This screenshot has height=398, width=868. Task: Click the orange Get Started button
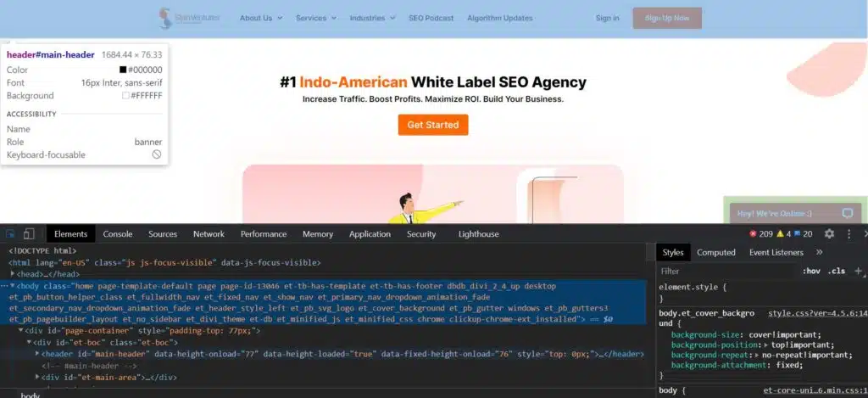click(433, 125)
